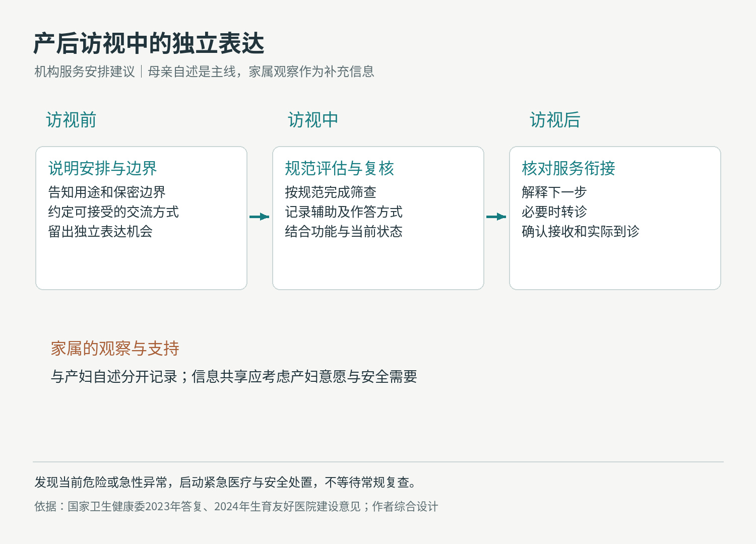Pick the line 告知用途和保密边界
This screenshot has height=544, width=756.
107,192
